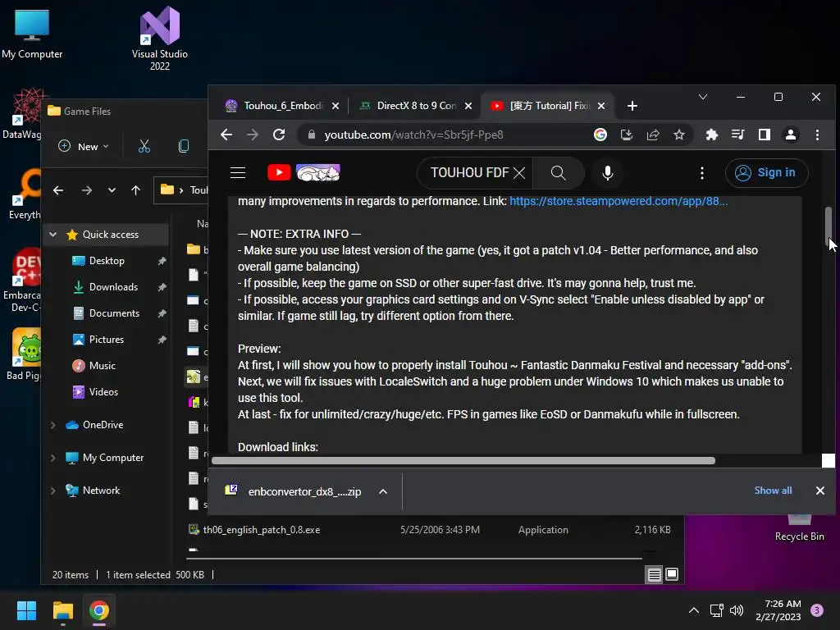Image resolution: width=840 pixels, height=630 pixels.
Task: Open Windows Start menu
Action: coord(26,610)
